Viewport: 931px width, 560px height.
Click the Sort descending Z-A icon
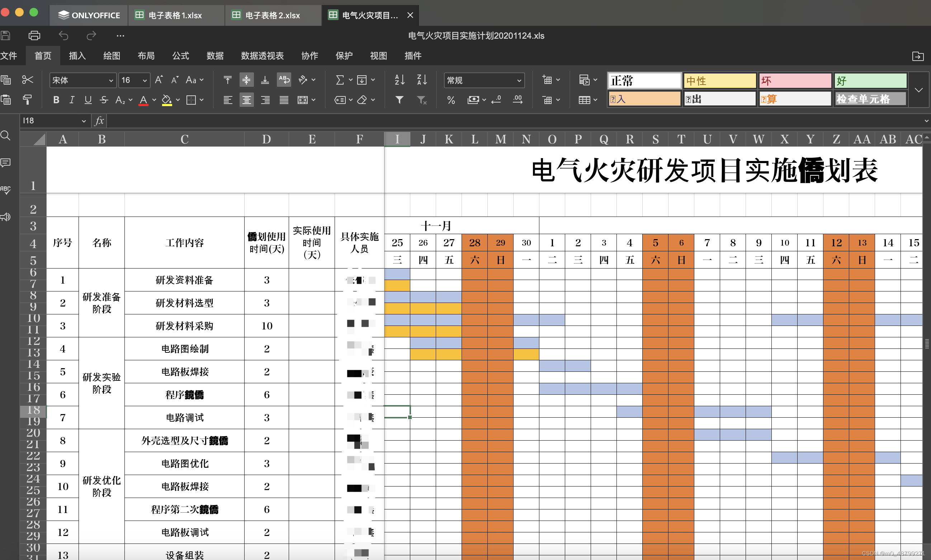422,80
